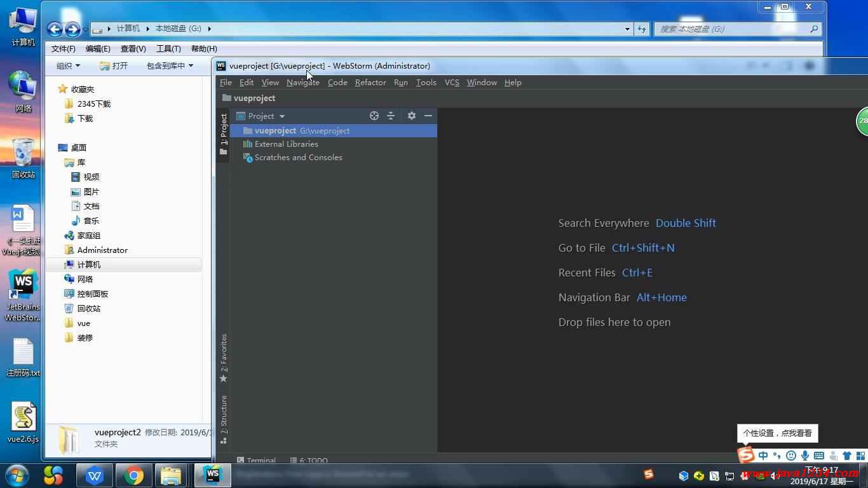Click the Sogou input method icon

point(746,455)
